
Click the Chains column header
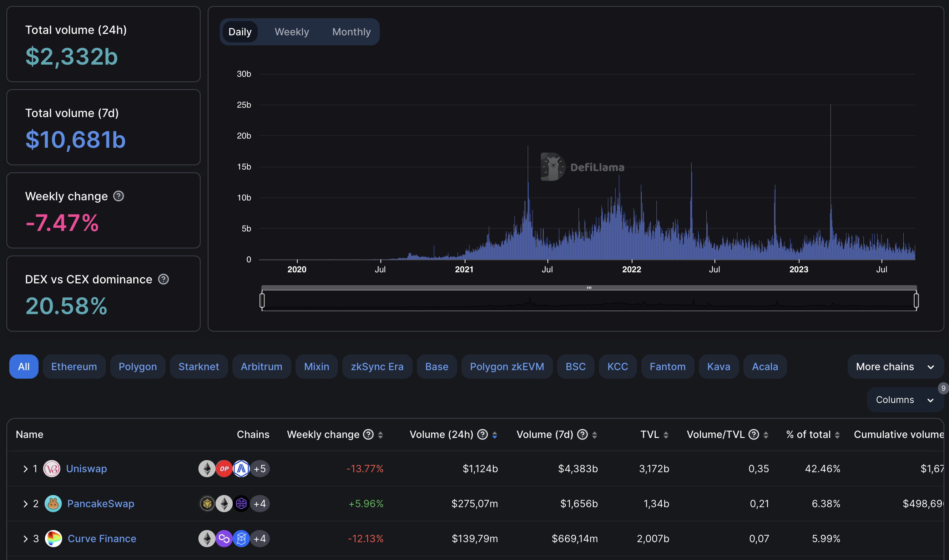pyautogui.click(x=253, y=434)
